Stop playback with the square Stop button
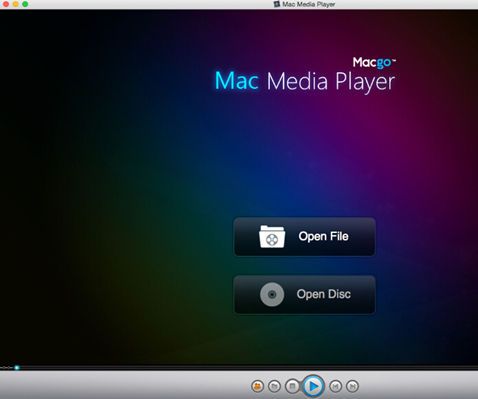Image resolution: width=478 pixels, height=399 pixels. point(292,386)
